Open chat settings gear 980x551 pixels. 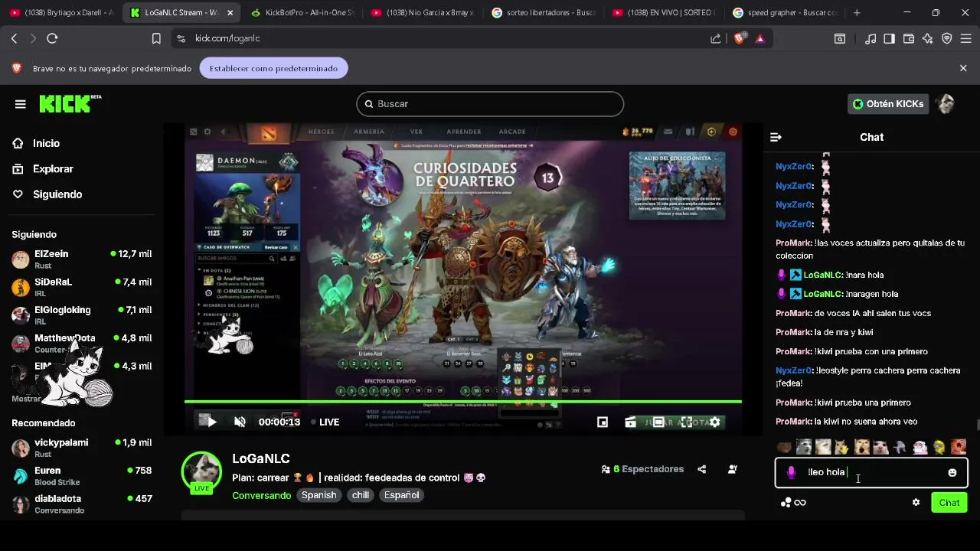point(916,503)
